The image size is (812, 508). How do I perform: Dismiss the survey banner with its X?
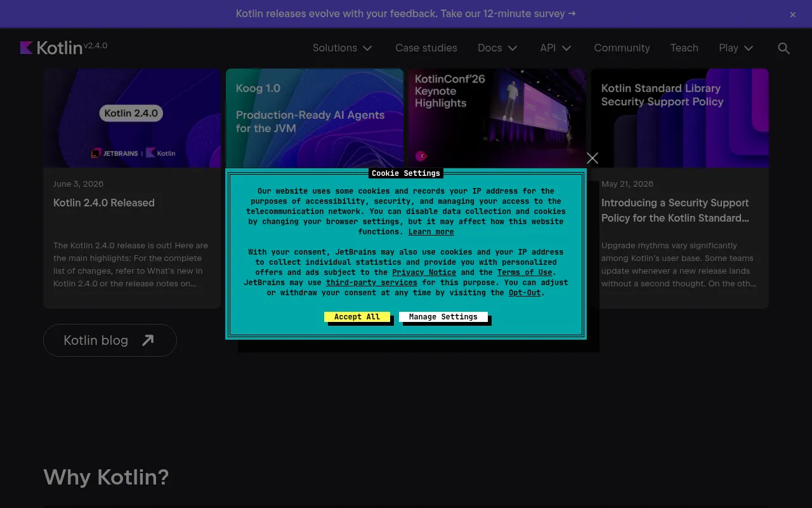792,15
